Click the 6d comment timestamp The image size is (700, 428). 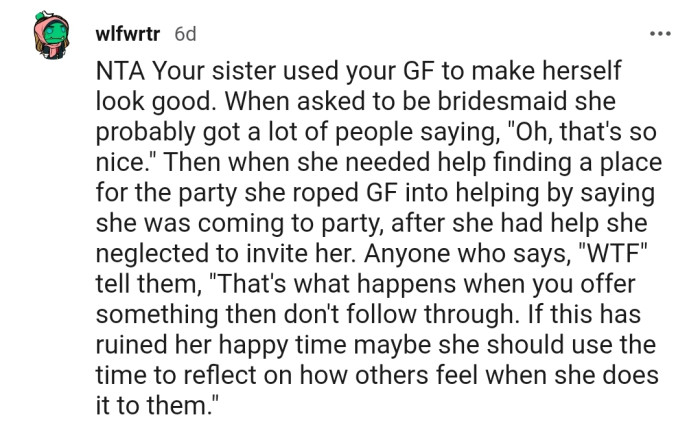click(x=185, y=34)
